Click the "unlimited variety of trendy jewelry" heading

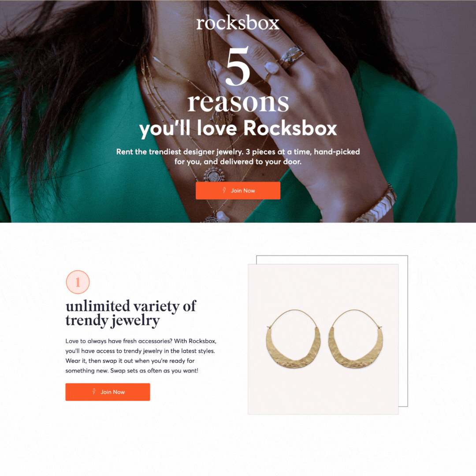[131, 313]
